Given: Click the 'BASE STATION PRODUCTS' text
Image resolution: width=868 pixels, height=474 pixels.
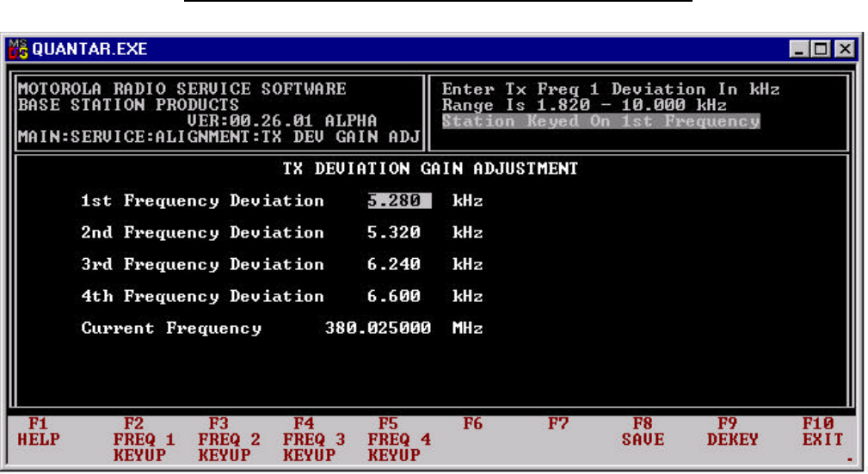Looking at the screenshot, I should click(128, 105).
